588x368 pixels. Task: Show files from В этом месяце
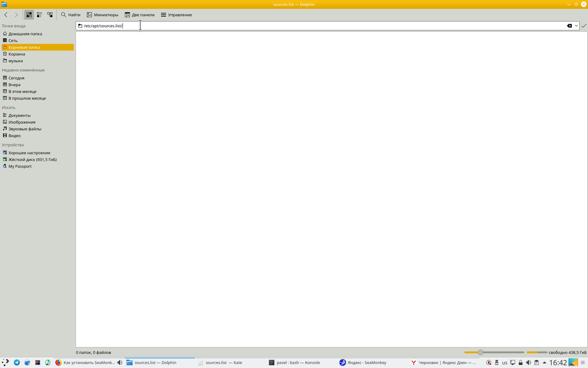pyautogui.click(x=37, y=91)
